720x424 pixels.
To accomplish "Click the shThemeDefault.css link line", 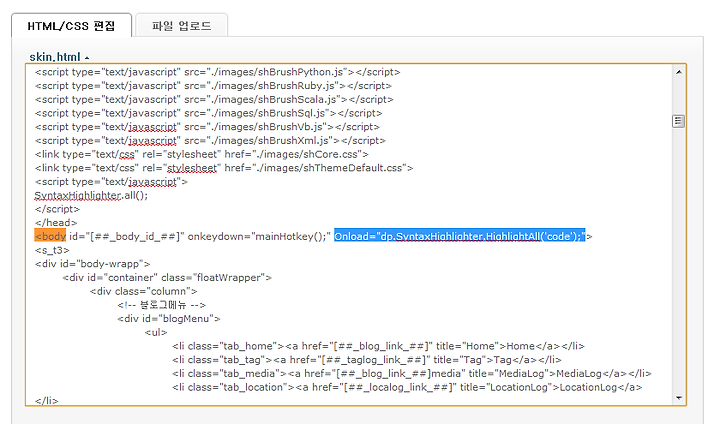I will [x=224, y=168].
